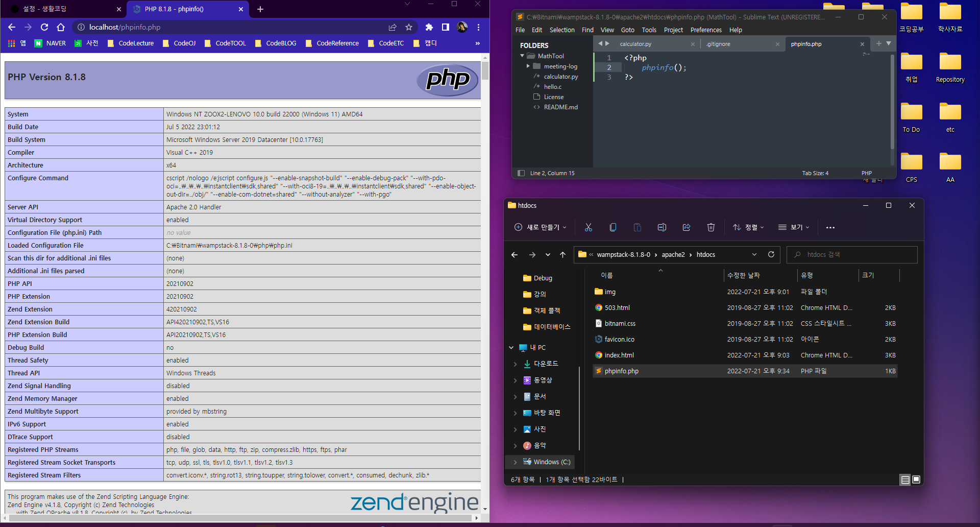
Task: Open the To Do desktop folder
Action: (x=912, y=118)
